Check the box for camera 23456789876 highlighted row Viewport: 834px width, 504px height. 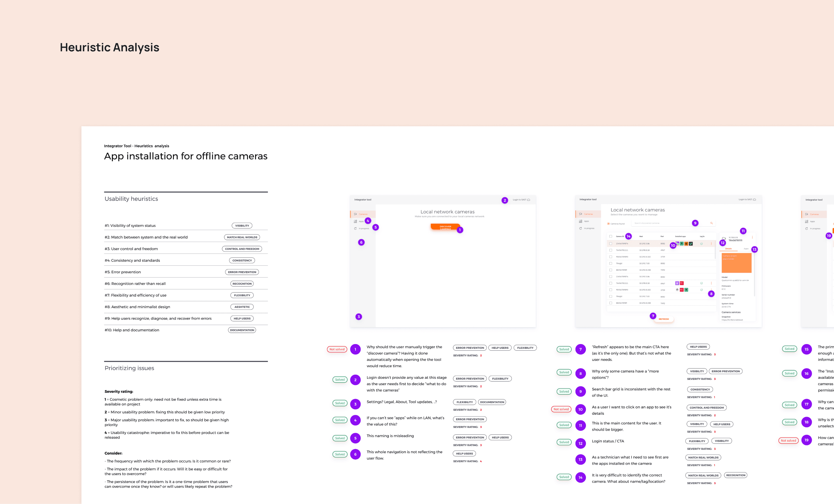[x=611, y=244]
